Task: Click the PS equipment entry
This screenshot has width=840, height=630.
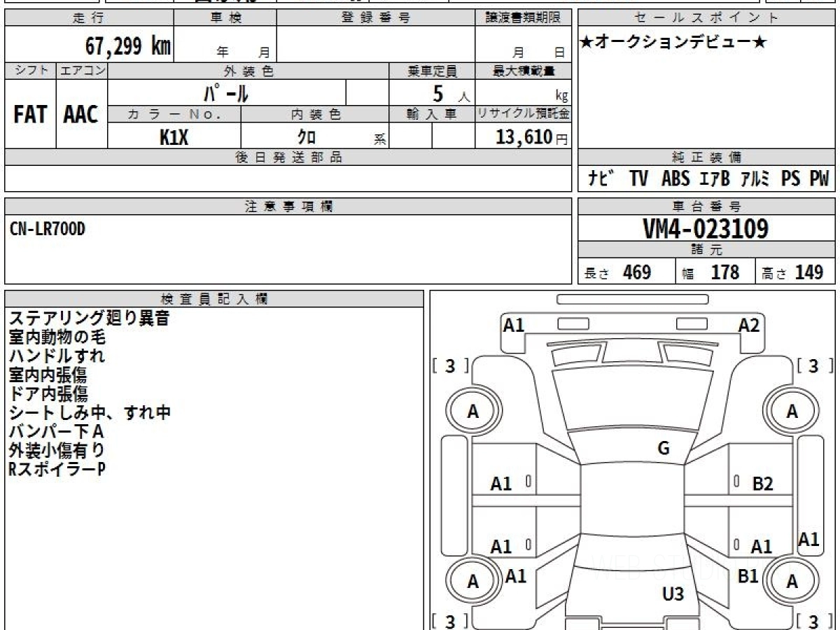Action: tap(791, 179)
